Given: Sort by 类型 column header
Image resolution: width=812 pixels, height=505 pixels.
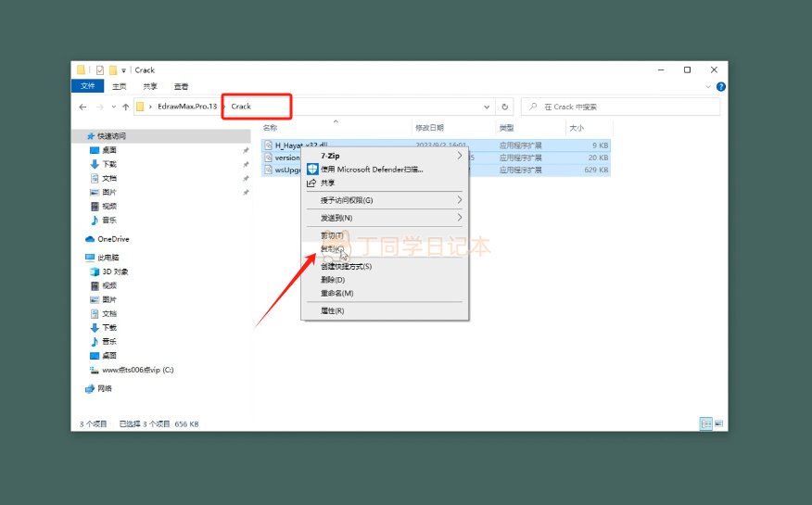Looking at the screenshot, I should point(506,128).
